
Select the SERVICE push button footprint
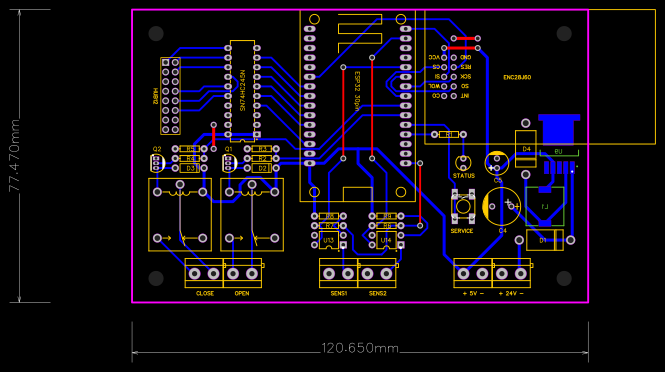click(x=463, y=207)
